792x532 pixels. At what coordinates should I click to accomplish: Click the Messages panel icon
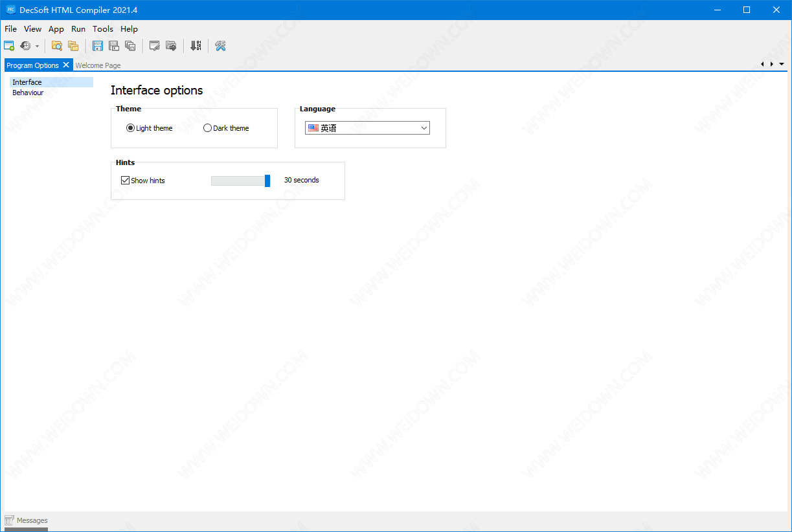(9, 520)
